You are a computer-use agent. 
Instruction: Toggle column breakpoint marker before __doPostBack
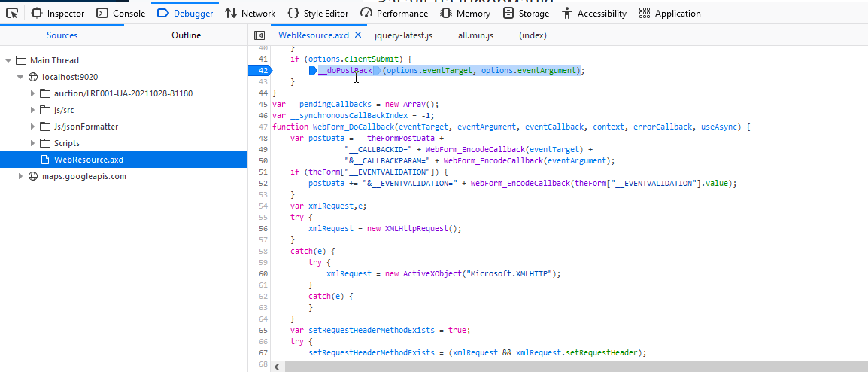tap(313, 70)
